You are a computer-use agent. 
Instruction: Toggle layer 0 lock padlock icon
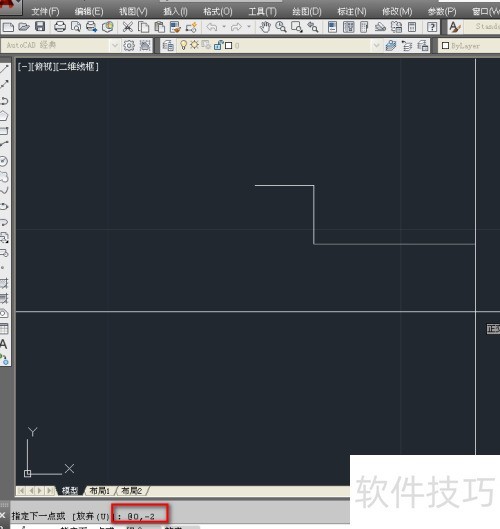coord(218,45)
